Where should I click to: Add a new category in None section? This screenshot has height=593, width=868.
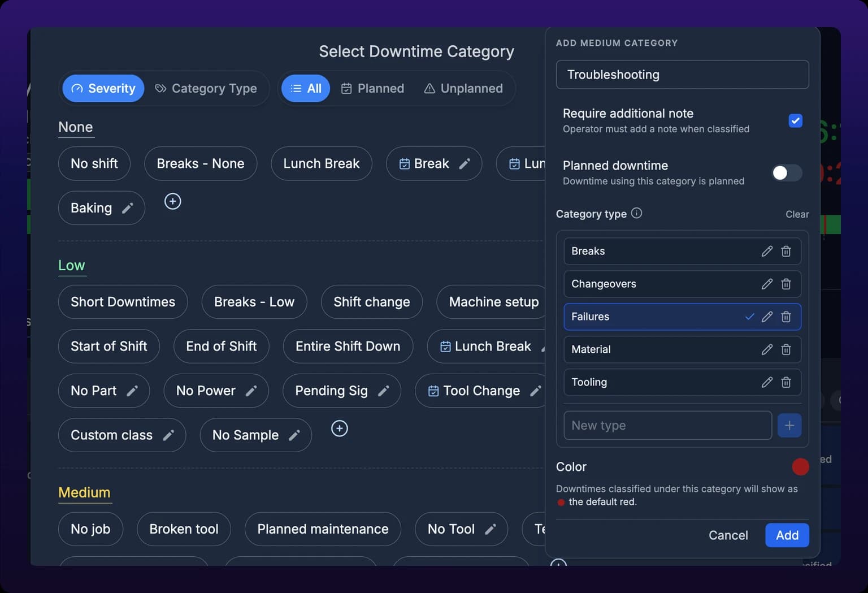tap(172, 201)
